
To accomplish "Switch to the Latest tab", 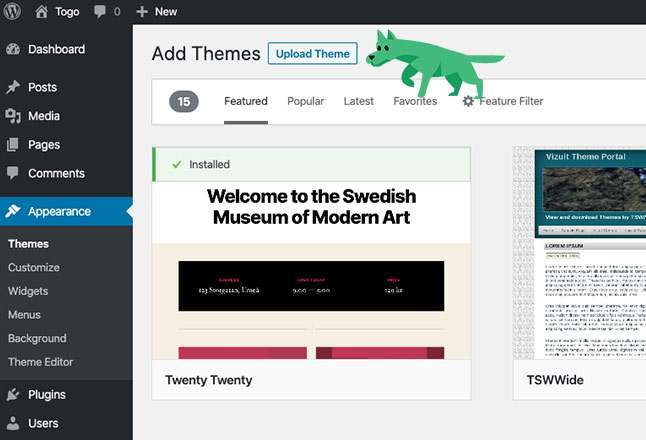I will pos(358,101).
